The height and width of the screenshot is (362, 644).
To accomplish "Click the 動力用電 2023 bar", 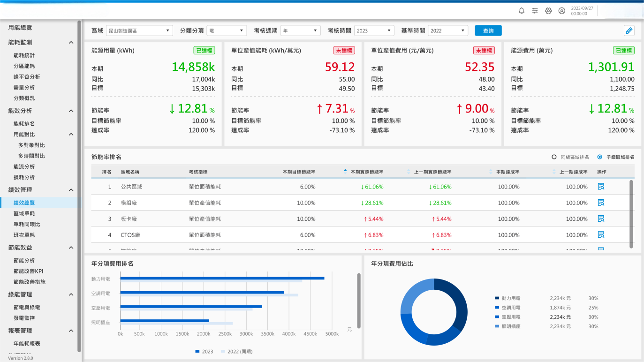I will [x=222, y=278].
